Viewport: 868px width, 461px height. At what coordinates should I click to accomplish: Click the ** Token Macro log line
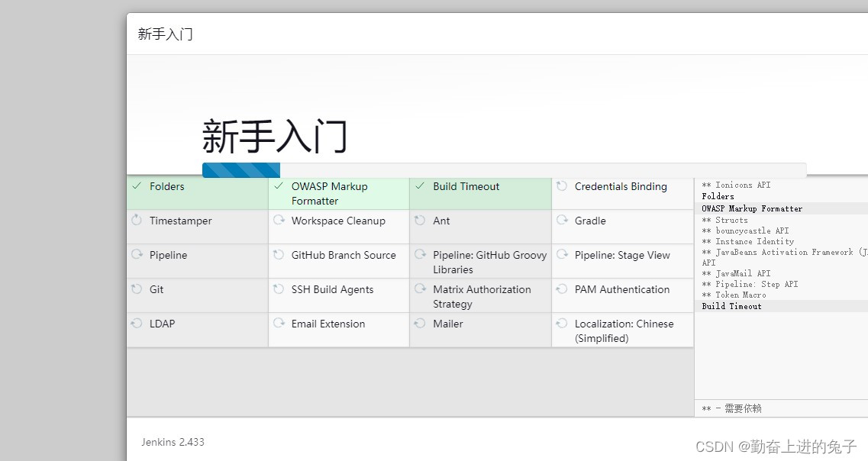click(x=734, y=295)
